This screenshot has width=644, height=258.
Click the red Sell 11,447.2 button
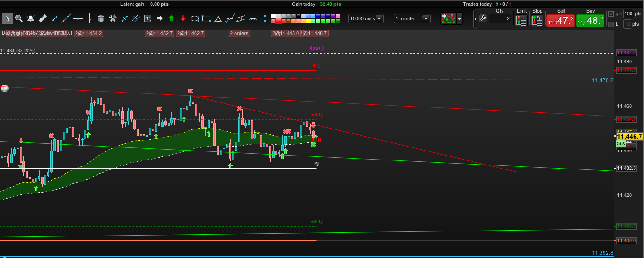pos(560,20)
